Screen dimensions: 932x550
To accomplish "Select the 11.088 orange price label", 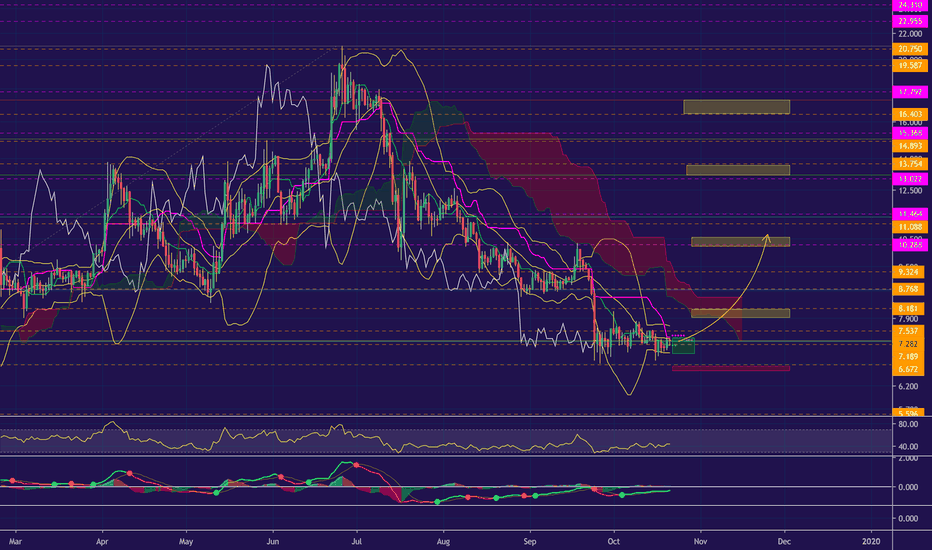I will (x=910, y=227).
